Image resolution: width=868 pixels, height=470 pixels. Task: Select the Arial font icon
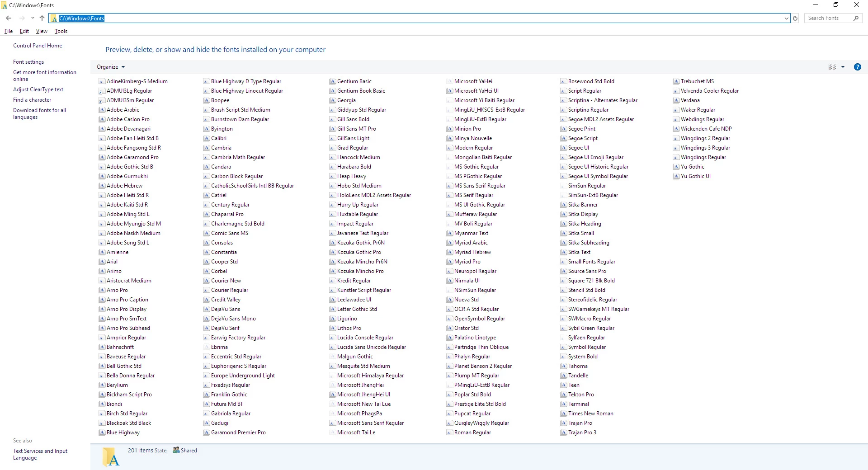pos(102,262)
